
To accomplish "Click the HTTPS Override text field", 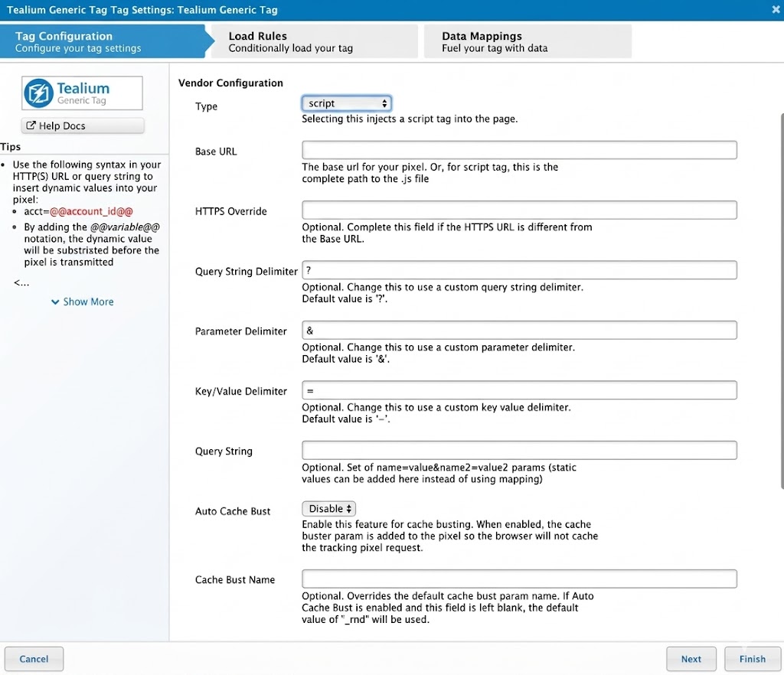I will tap(519, 210).
